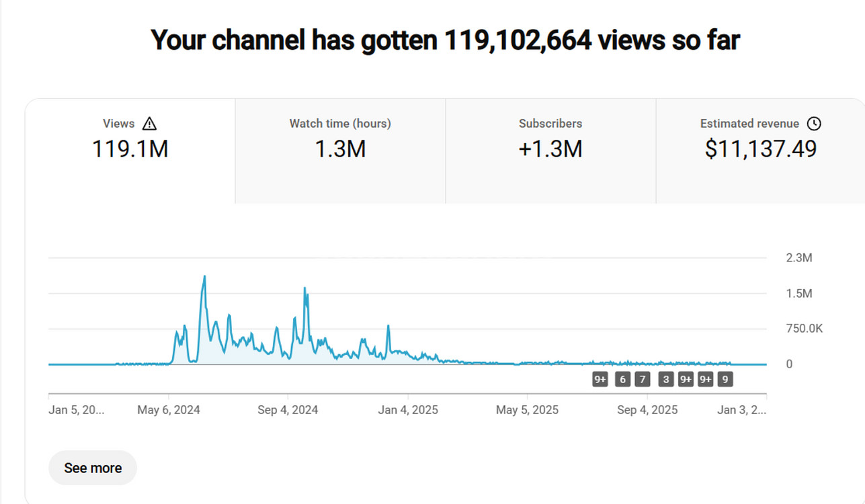Open the 9+ marker directly right of 3

(686, 380)
